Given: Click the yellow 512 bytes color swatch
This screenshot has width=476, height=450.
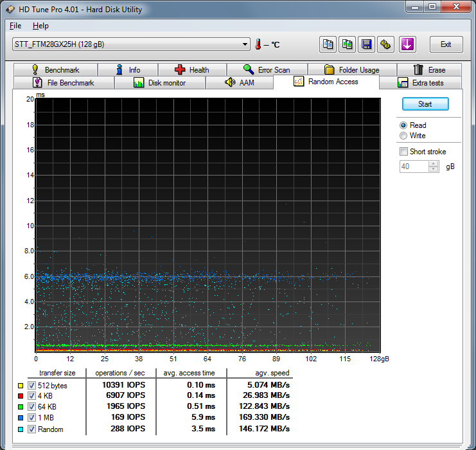Looking at the screenshot, I should 21,386.
